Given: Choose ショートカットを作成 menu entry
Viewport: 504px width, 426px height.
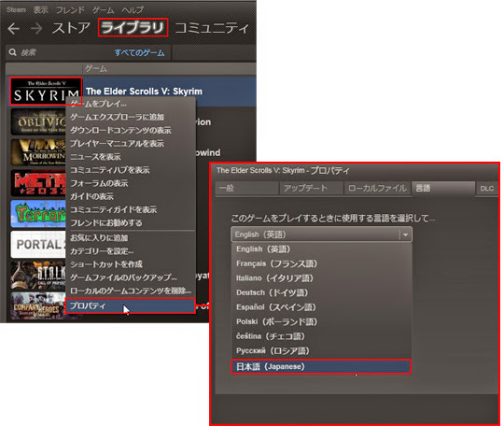Looking at the screenshot, I should click(x=130, y=264).
